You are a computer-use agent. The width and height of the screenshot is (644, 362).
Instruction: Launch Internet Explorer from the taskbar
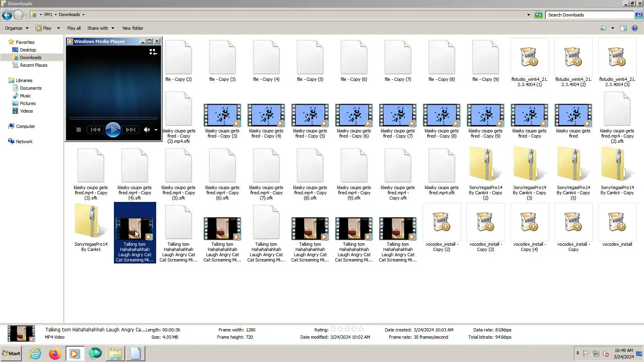click(35, 354)
